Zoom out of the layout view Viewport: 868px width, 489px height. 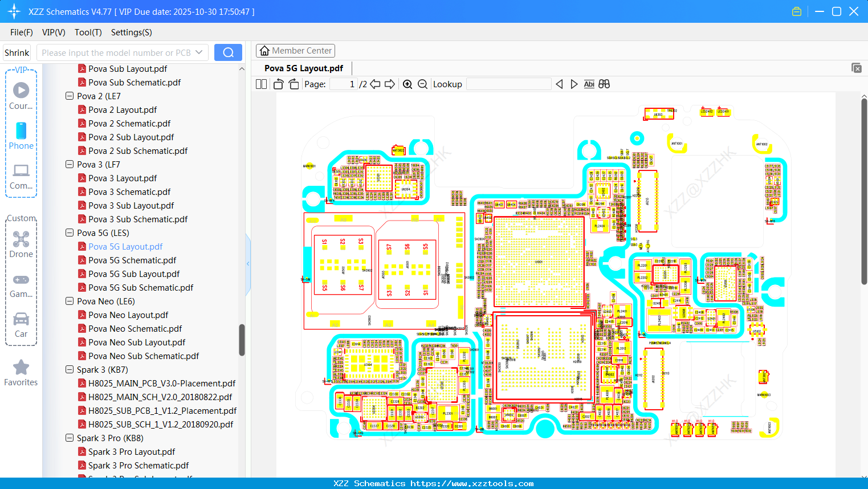422,84
